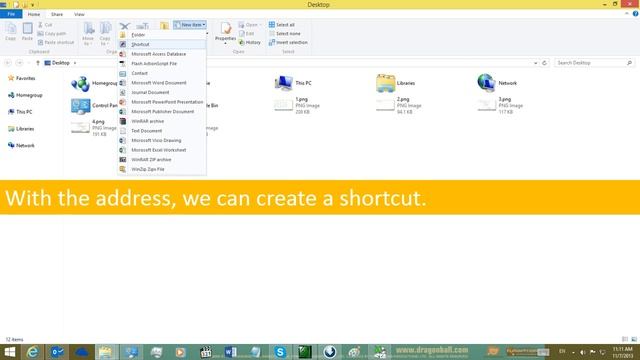Open Skype from the taskbar
Image resolution: width=640 pixels, height=360 pixels.
(280, 352)
